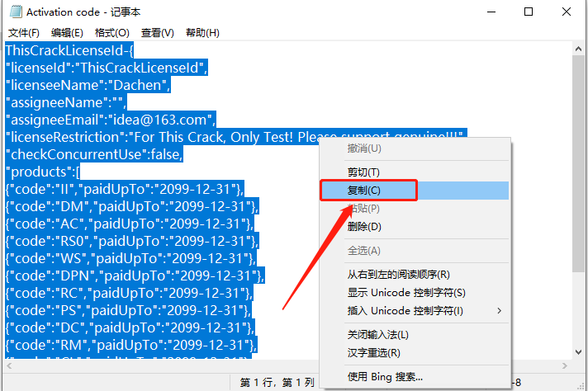Click the line with code "II"
This screenshot has width=588, height=391.
coord(125,189)
